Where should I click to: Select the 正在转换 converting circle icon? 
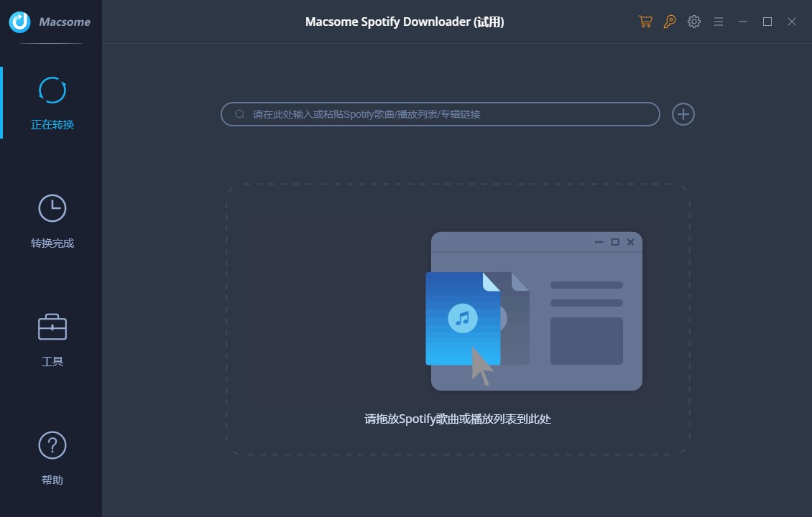[51, 90]
